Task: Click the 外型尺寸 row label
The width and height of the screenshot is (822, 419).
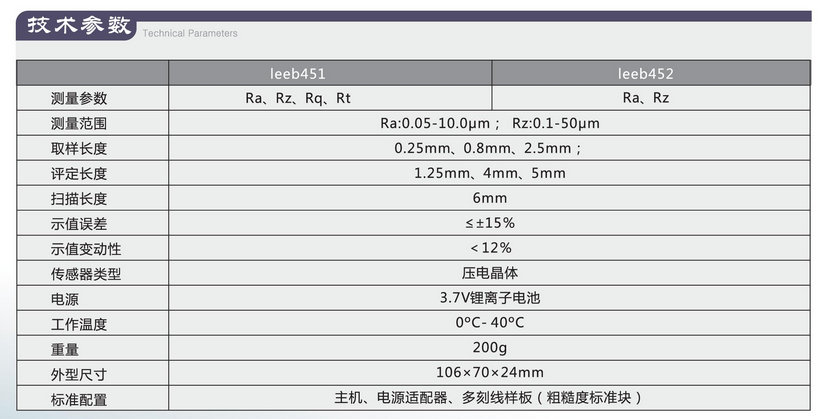Action: [79, 374]
